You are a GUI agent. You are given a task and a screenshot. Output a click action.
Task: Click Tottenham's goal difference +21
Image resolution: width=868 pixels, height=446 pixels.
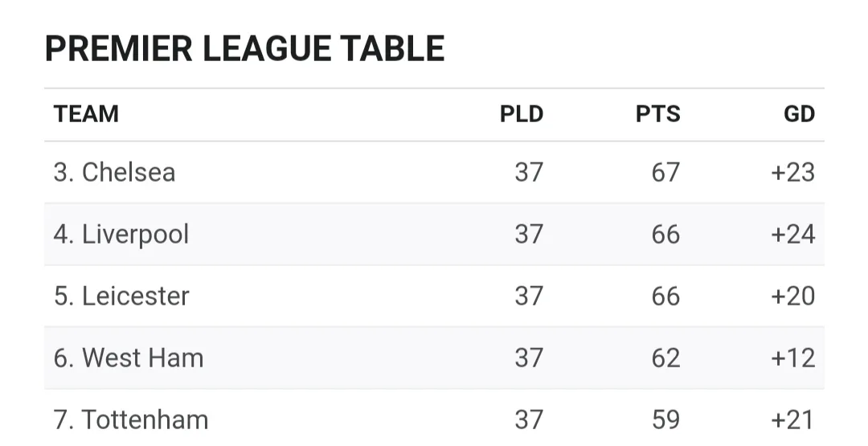click(x=792, y=419)
